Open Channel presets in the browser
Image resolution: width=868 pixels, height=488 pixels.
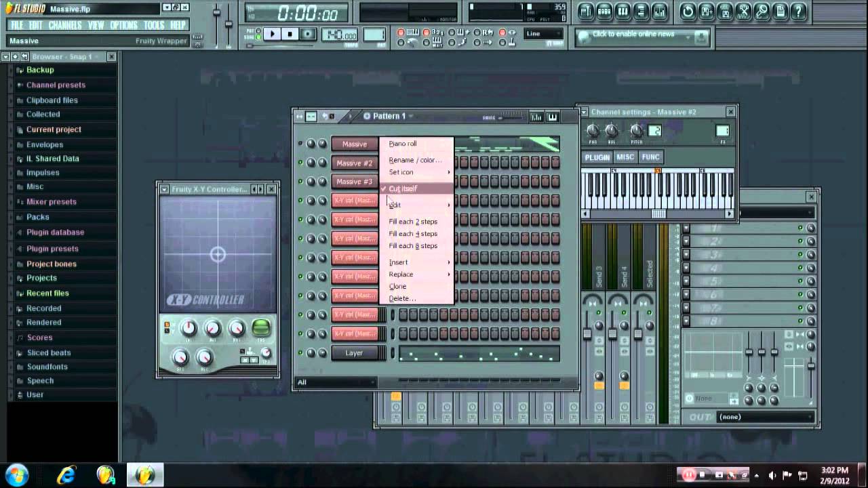(56, 85)
